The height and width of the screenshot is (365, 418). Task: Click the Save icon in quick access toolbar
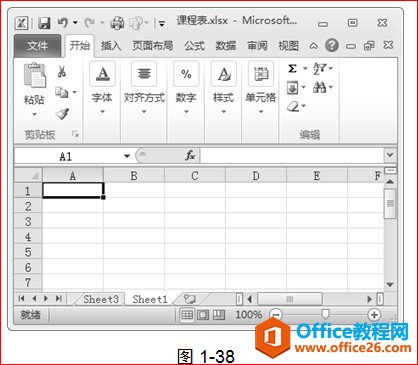tap(44, 23)
